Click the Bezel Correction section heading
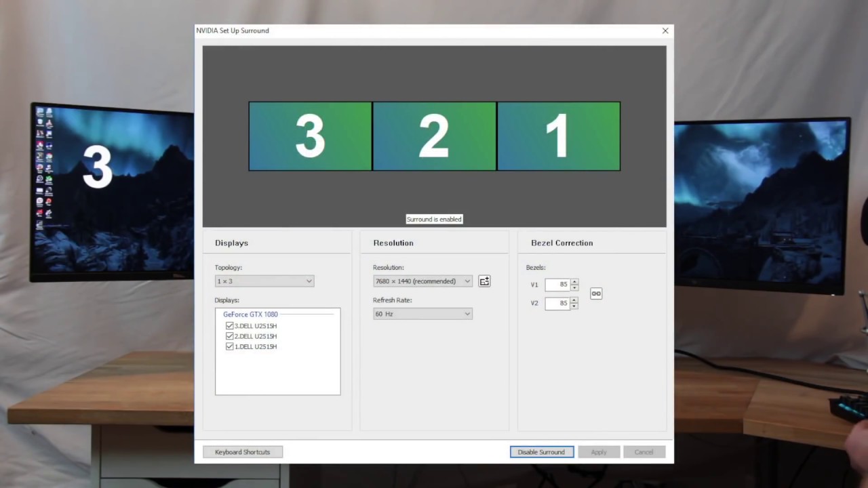 click(562, 243)
